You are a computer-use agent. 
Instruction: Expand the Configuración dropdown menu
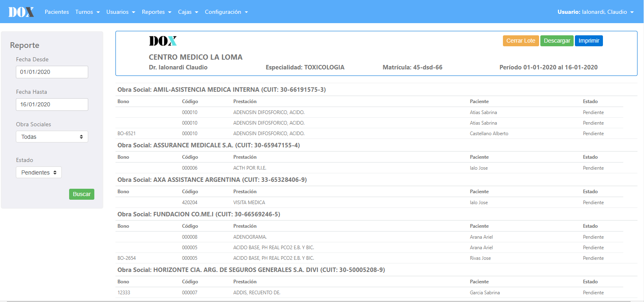tap(226, 12)
